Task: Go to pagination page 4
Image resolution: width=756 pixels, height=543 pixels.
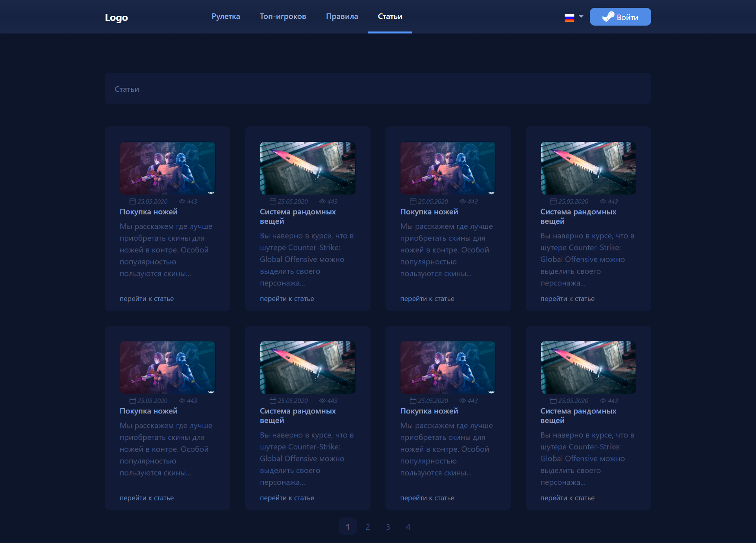Action: (408, 527)
